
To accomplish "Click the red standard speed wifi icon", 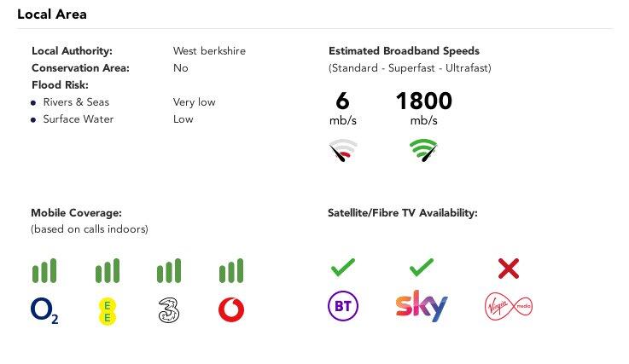I will pos(342,150).
